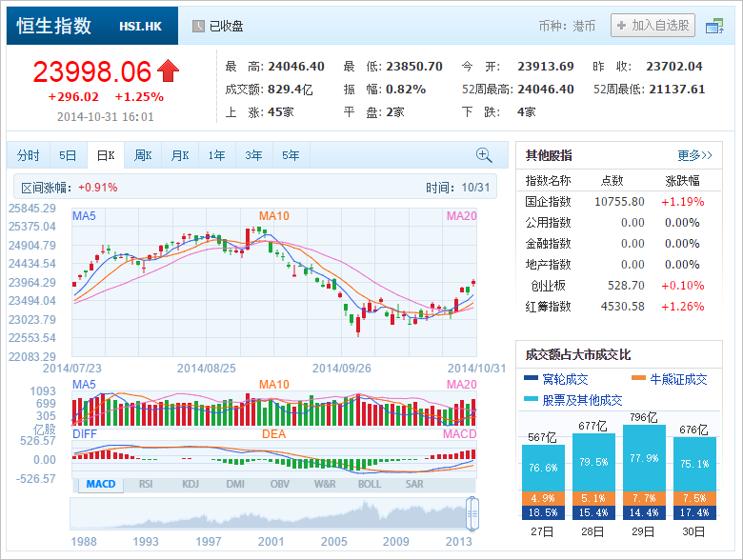Select DMI indicator tab
This screenshot has height=560, width=743.
[x=235, y=484]
